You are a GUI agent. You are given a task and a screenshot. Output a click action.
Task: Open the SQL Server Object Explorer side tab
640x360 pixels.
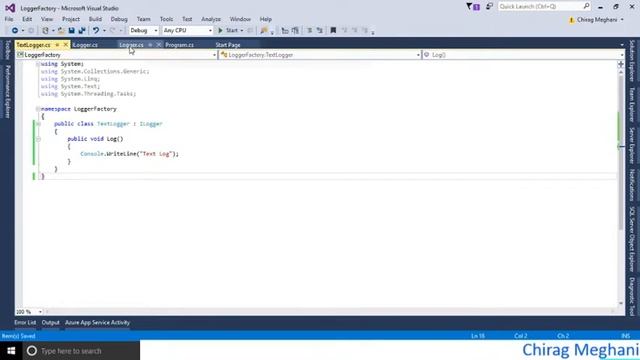(x=632, y=239)
